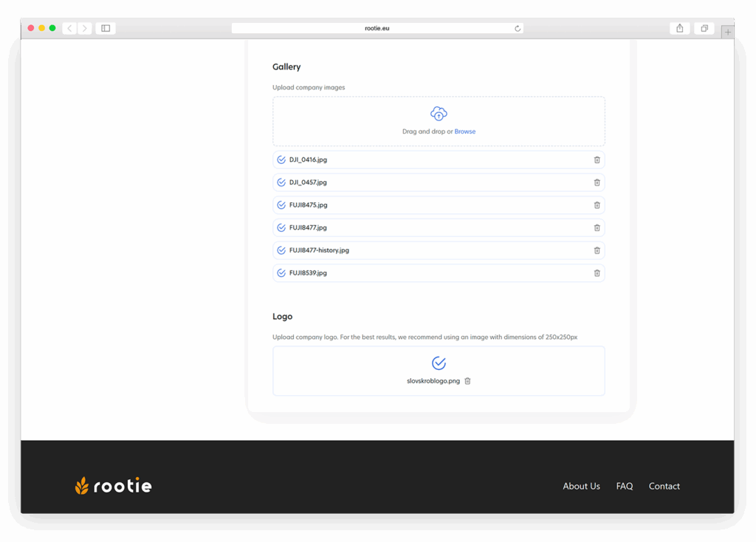Click the rootie logo in footer
The width and height of the screenshot is (756, 542).
pyautogui.click(x=114, y=486)
